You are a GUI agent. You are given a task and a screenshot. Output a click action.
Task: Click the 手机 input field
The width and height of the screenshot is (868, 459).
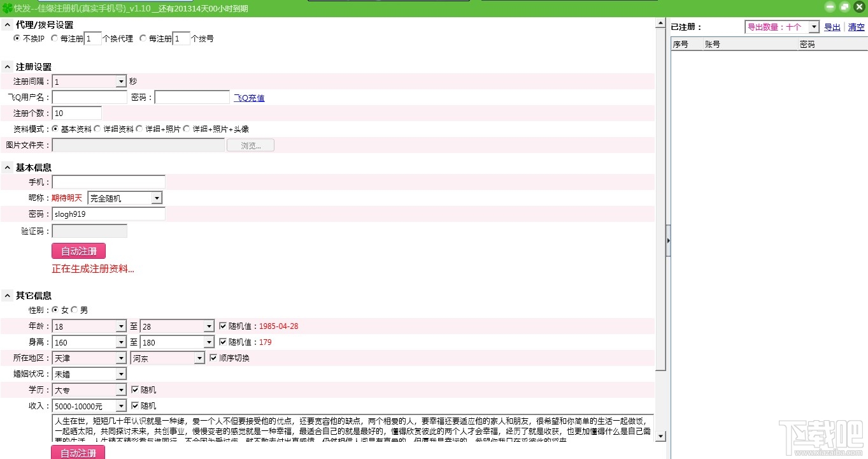coord(108,182)
